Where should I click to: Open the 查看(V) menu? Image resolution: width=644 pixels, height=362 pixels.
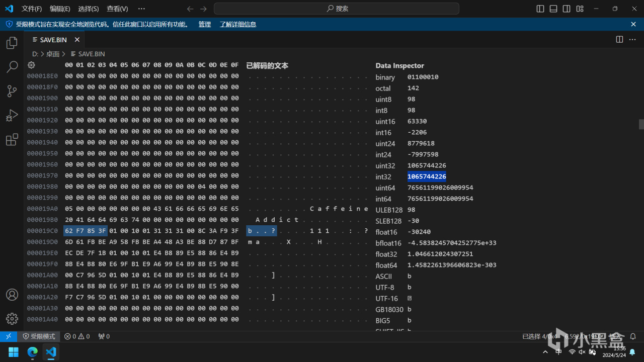tap(117, 9)
